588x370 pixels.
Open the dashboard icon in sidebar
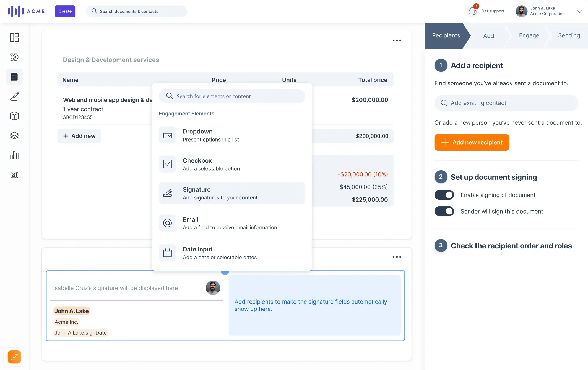click(x=14, y=37)
